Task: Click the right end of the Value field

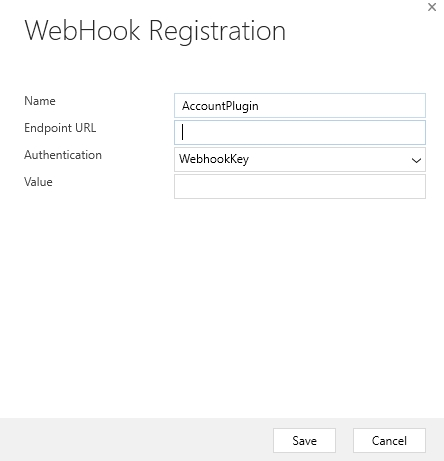Action: pyautogui.click(x=418, y=186)
